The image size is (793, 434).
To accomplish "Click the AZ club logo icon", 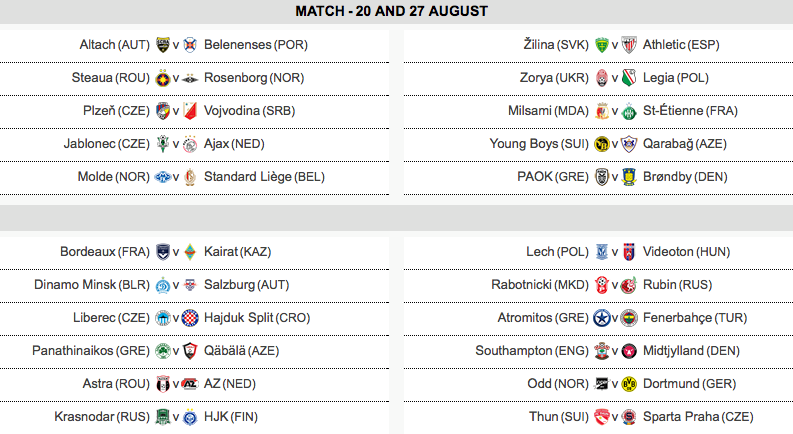I will point(190,384).
